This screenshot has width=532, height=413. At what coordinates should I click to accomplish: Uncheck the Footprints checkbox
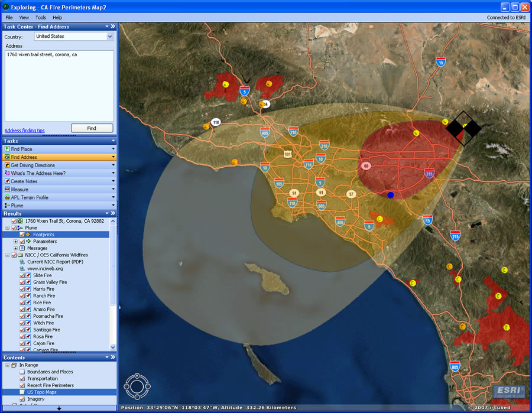pyautogui.click(x=22, y=235)
